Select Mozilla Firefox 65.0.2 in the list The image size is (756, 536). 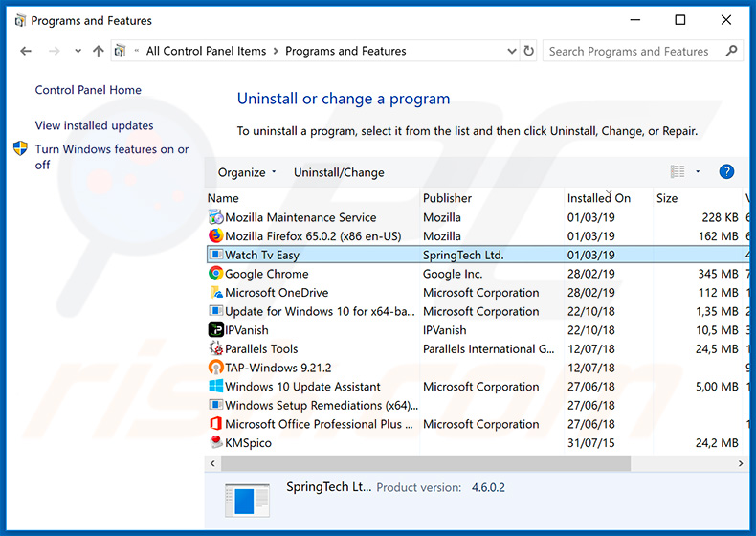[313, 235]
